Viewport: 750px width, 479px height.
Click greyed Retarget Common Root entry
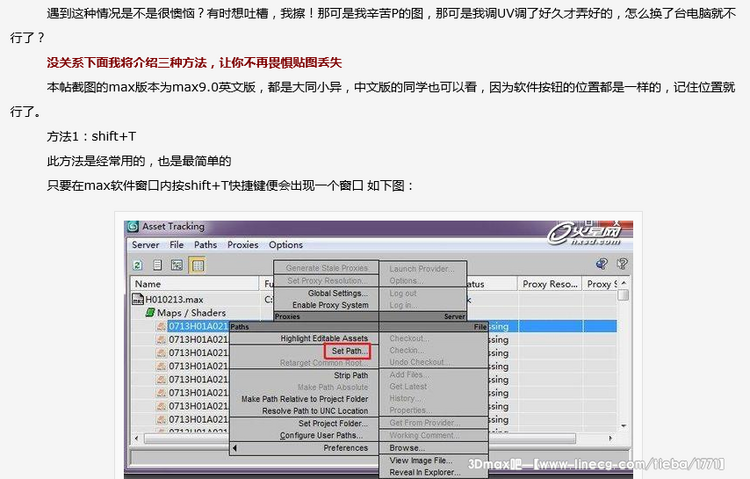point(324,363)
